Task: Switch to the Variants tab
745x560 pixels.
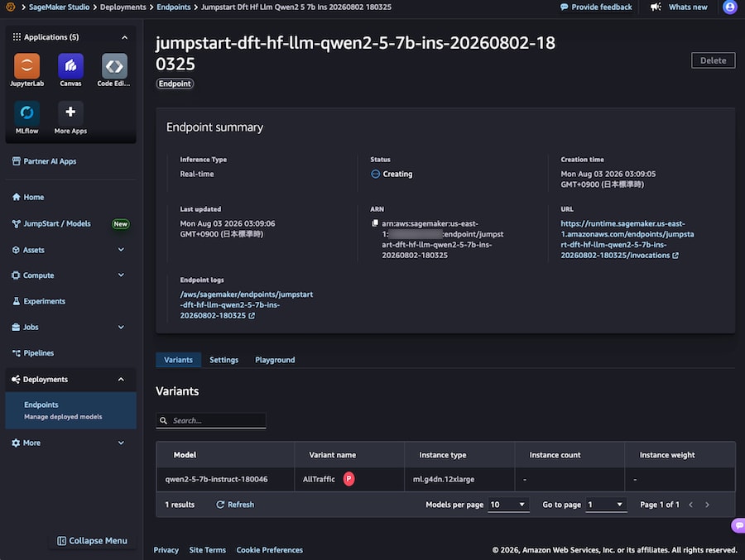Action: (178, 360)
